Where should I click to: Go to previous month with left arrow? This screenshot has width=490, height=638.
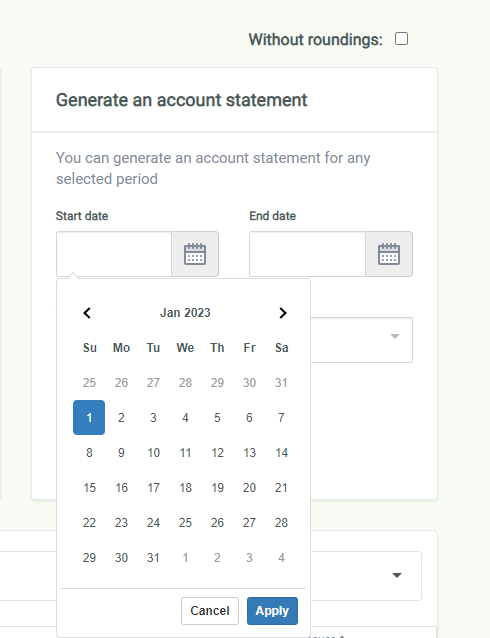coord(87,313)
